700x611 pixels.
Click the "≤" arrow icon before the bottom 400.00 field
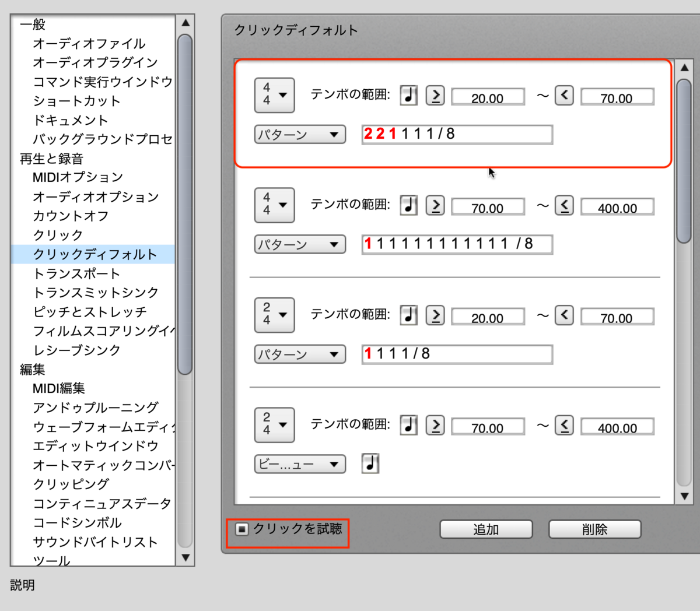pos(564,425)
